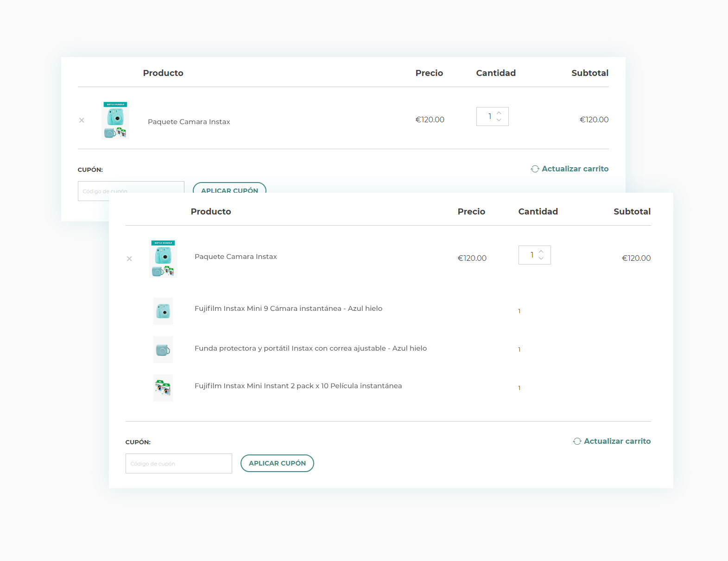This screenshot has width=728, height=561.
Task: Increase quantity arrow in lower cart
Action: [x=541, y=252]
